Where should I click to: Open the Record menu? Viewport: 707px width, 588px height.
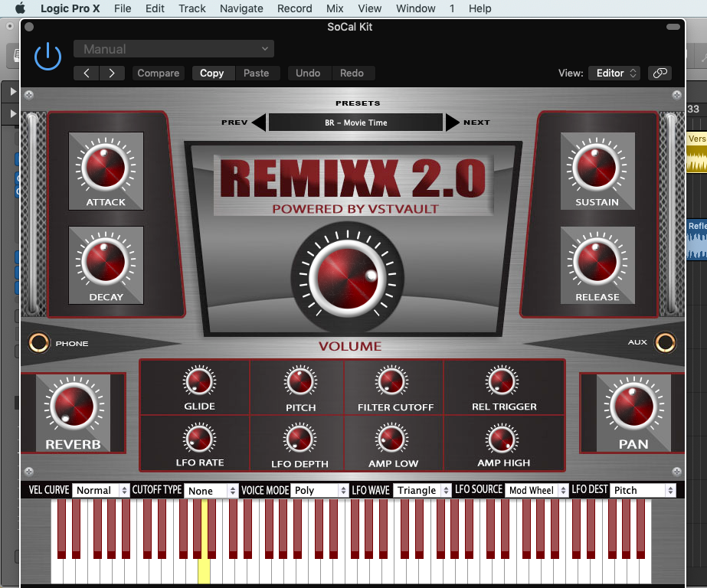tap(294, 8)
